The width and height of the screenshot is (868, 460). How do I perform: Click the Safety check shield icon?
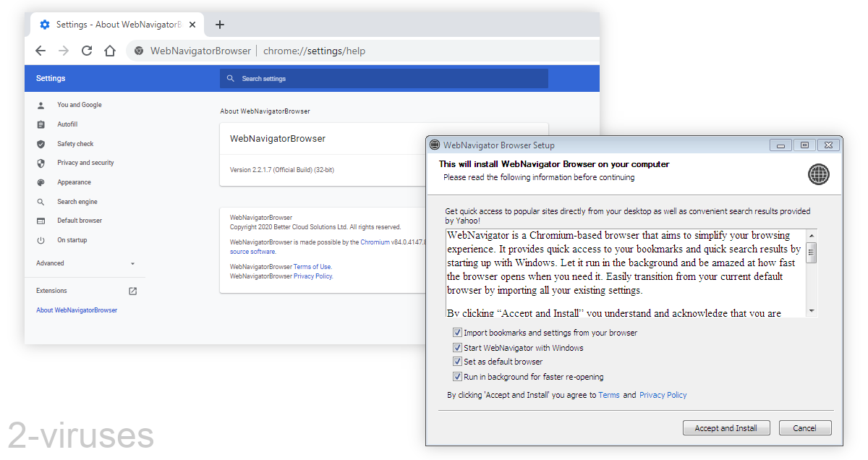[x=41, y=144]
